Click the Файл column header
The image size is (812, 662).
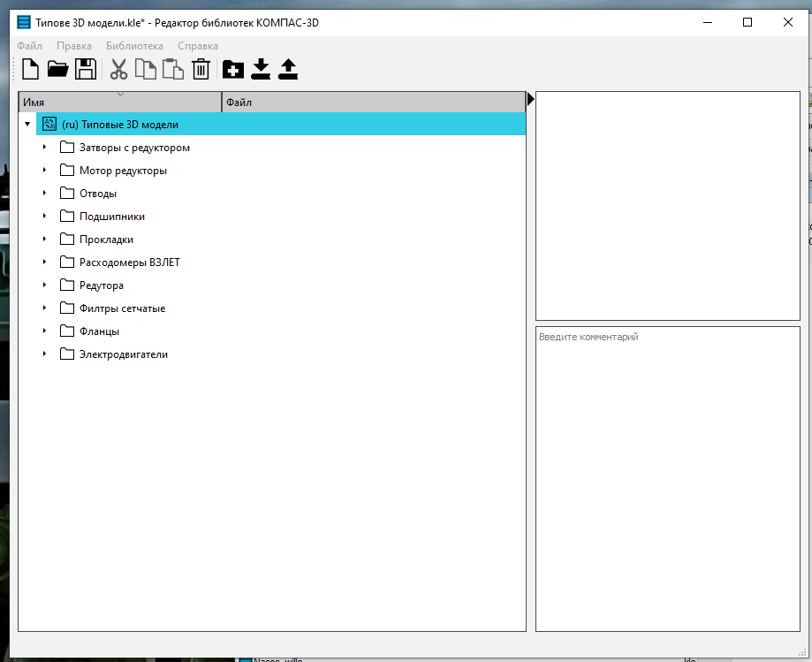374,102
